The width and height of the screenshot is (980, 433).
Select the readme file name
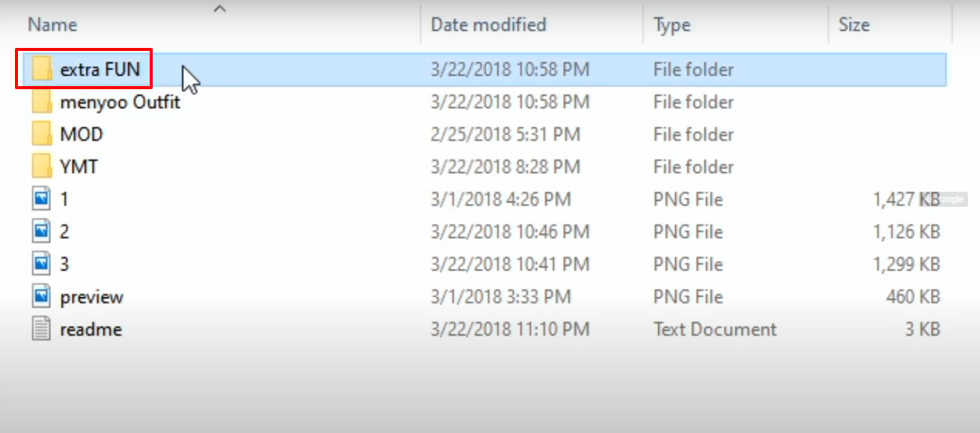point(91,329)
